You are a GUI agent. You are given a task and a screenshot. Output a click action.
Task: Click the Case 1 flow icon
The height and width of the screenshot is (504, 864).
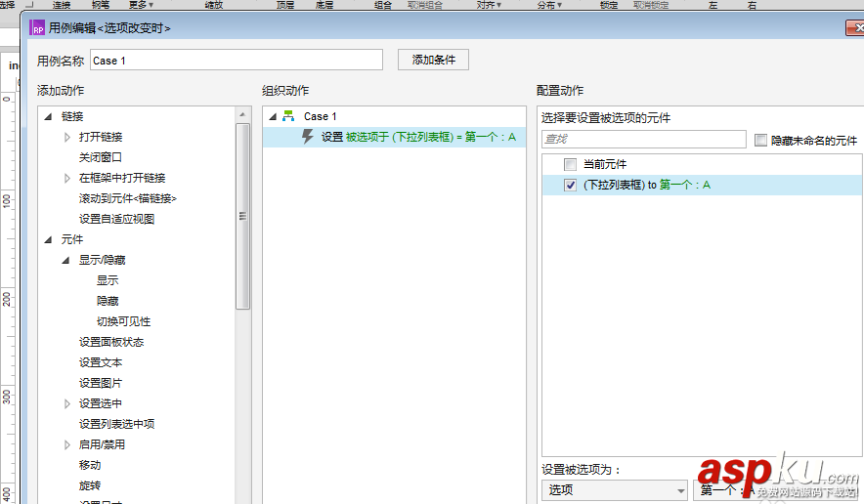288,116
